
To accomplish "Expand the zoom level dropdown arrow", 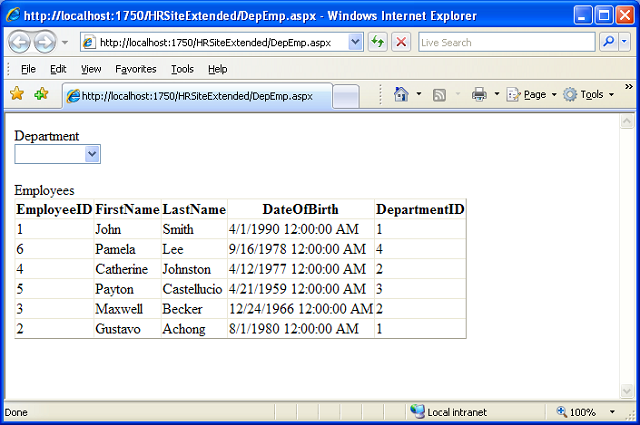I will tap(612, 412).
